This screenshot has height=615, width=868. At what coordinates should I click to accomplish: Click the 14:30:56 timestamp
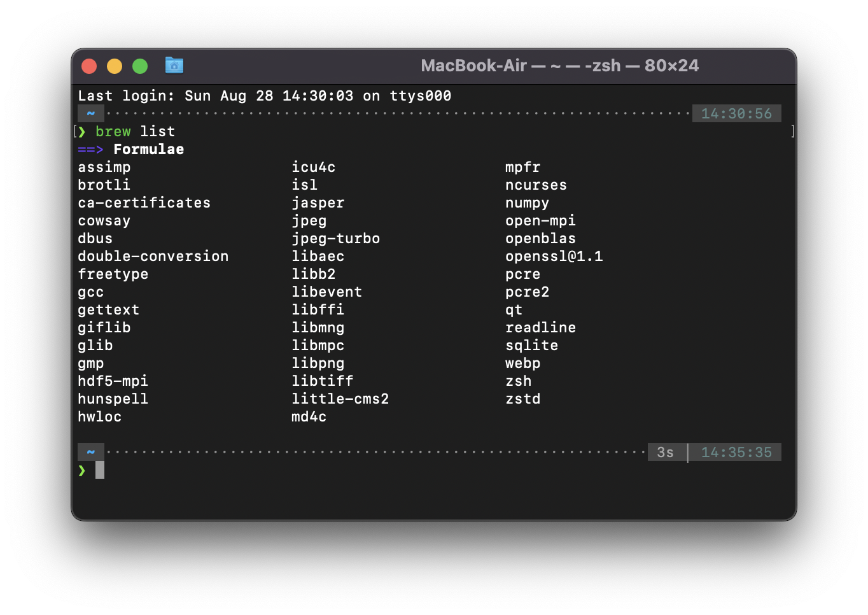pos(736,114)
